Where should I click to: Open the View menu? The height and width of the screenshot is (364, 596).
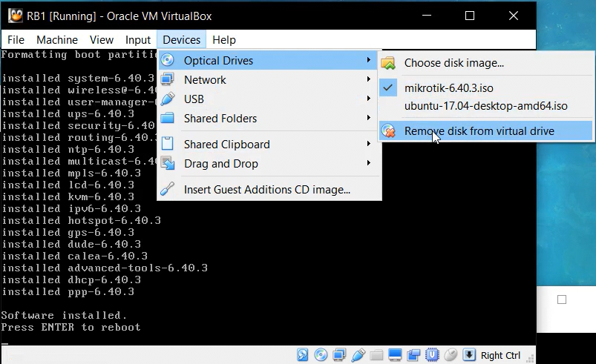point(102,40)
